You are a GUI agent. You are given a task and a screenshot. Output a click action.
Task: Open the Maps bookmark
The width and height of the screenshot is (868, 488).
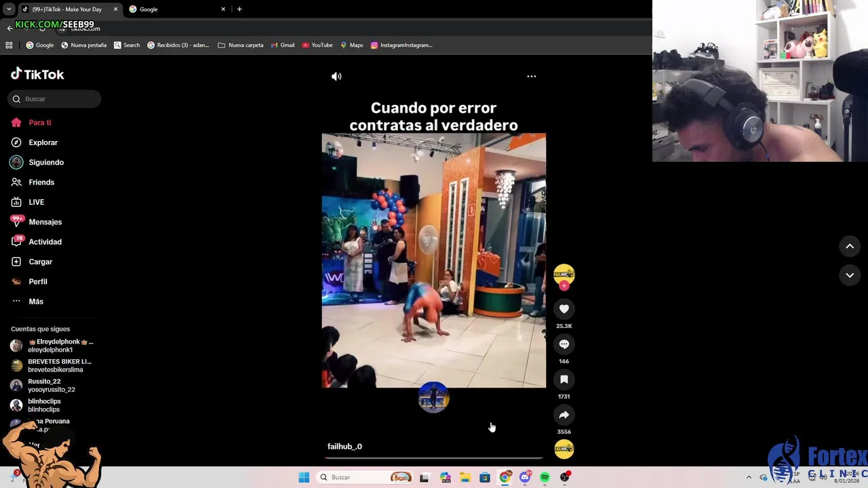coord(352,45)
